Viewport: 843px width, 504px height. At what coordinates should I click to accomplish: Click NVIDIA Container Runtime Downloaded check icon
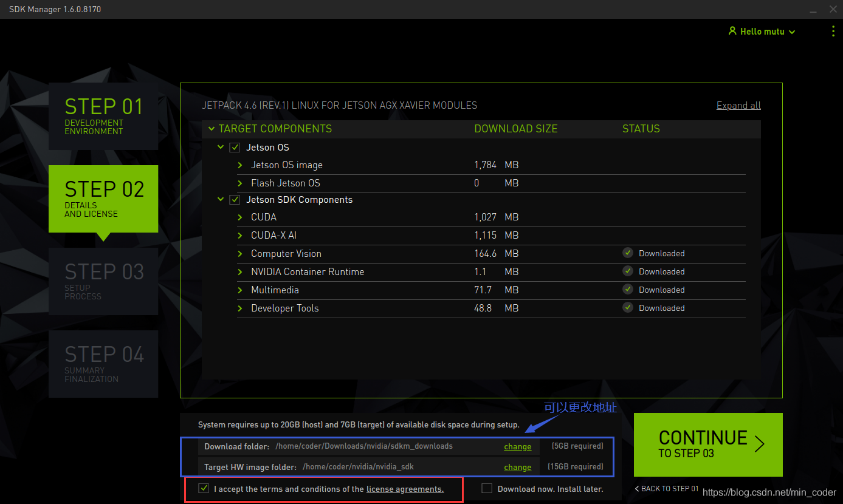628,271
